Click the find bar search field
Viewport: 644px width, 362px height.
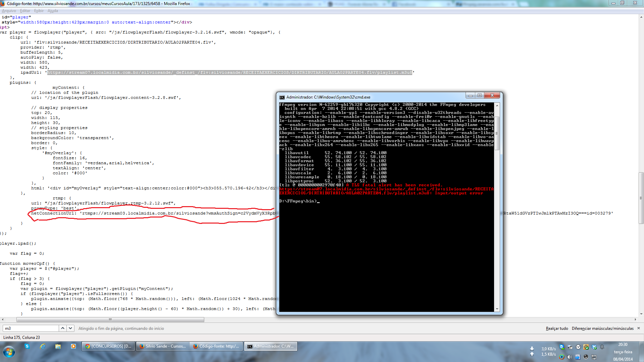(31, 328)
